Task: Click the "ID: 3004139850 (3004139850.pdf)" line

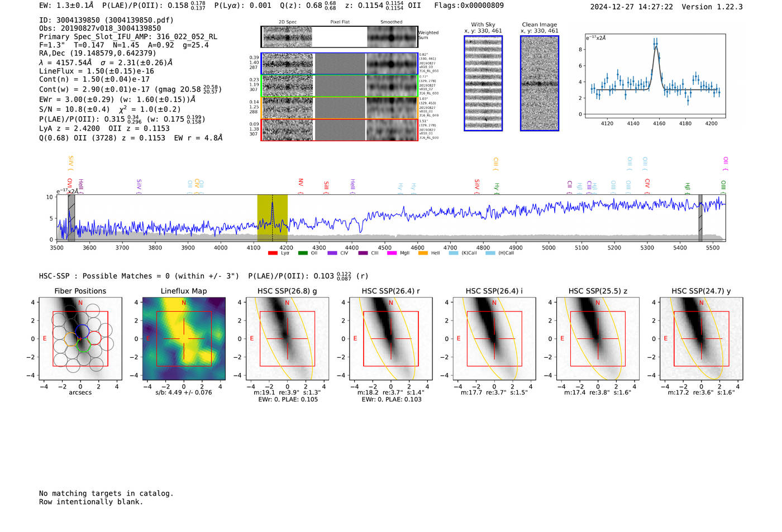Action: point(106,20)
